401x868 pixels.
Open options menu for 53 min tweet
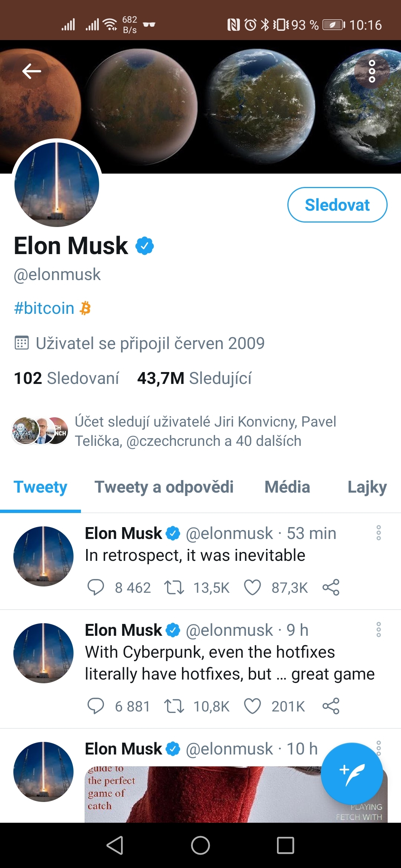pos(378,533)
